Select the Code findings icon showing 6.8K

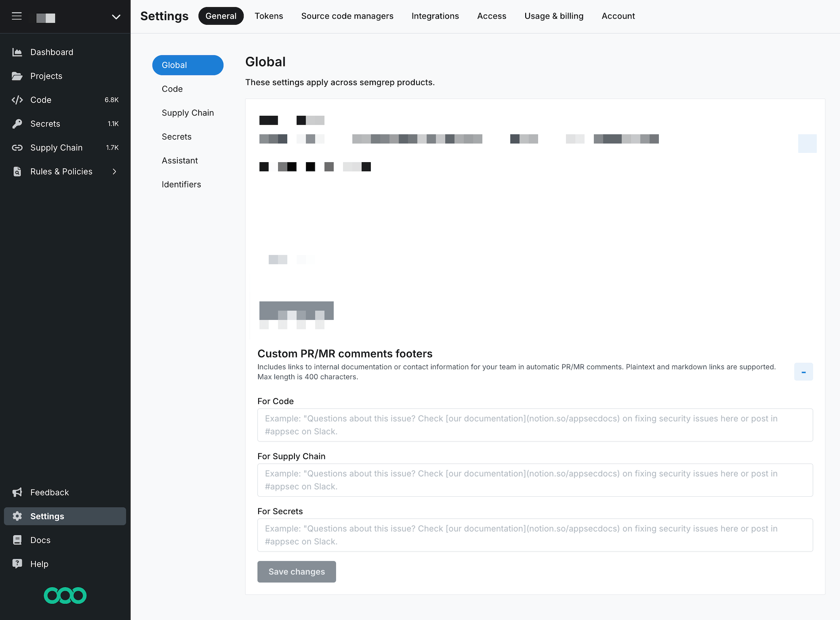tap(17, 100)
